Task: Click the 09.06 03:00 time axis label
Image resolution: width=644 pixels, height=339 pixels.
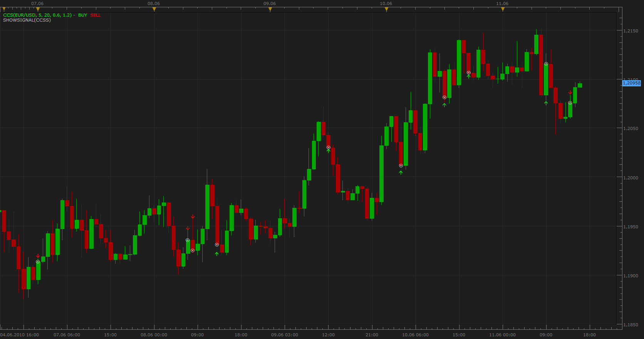Action: pyautogui.click(x=285, y=335)
